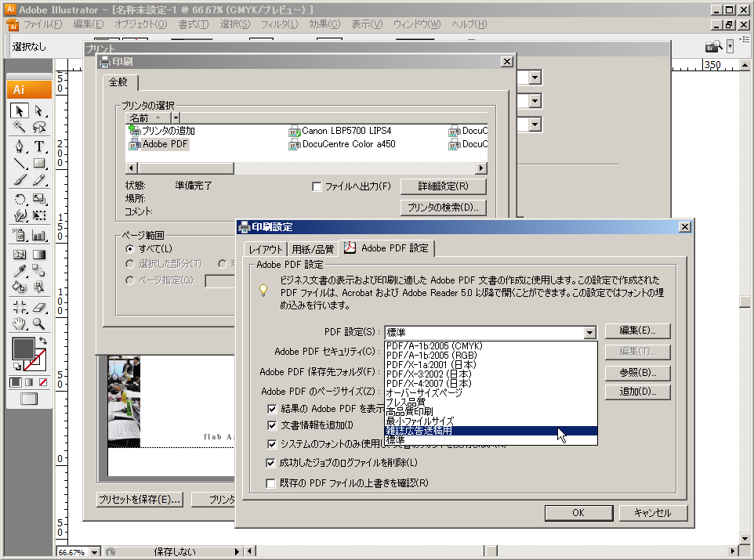Open the PDF 設定(S) dropdown arrow
Viewport: 754px width, 560px height.
point(589,332)
